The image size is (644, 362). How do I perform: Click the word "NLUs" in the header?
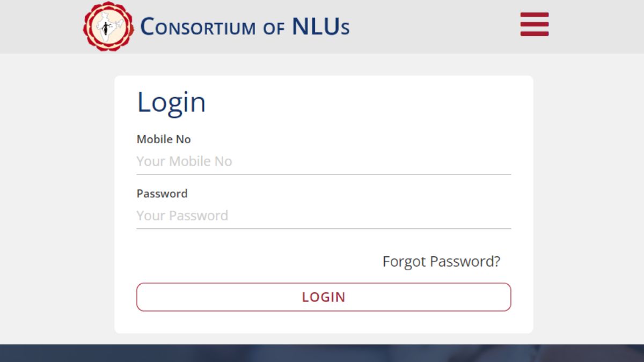[321, 27]
